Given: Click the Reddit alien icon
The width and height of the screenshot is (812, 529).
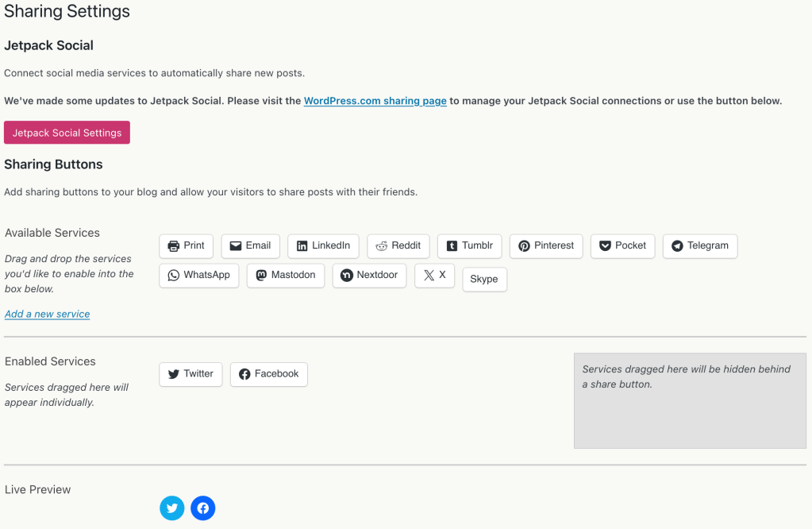Looking at the screenshot, I should (382, 246).
